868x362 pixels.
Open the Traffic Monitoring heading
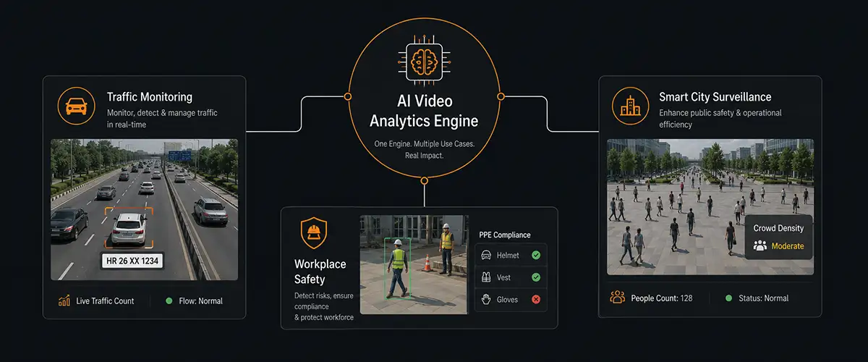click(149, 96)
